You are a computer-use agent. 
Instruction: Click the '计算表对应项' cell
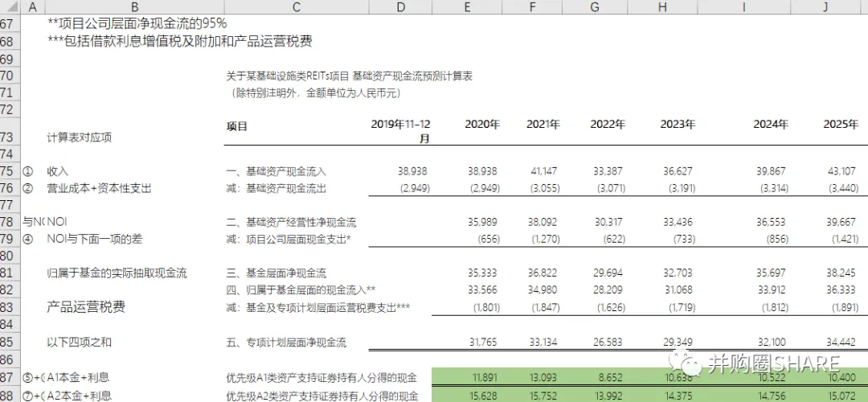coord(79,137)
